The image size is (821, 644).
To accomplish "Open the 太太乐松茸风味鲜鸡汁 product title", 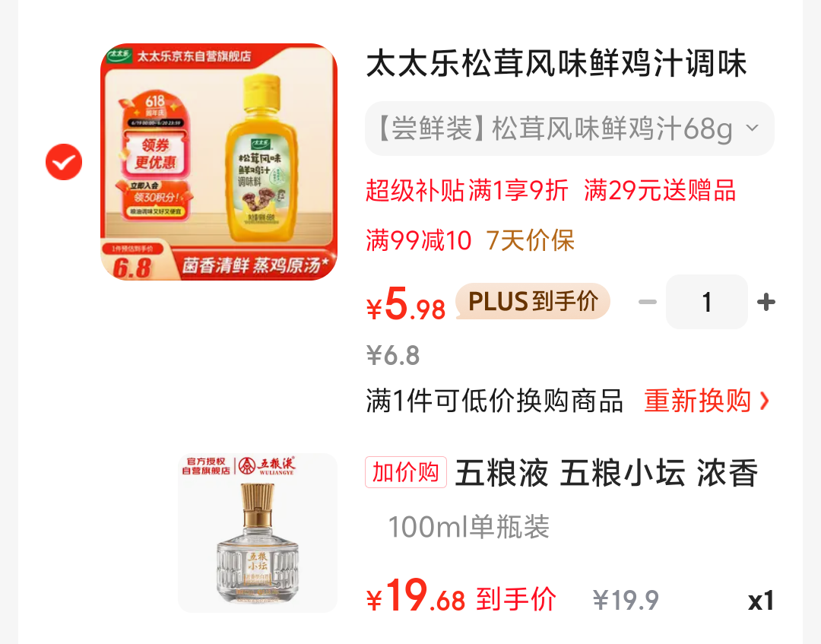I will 556,63.
